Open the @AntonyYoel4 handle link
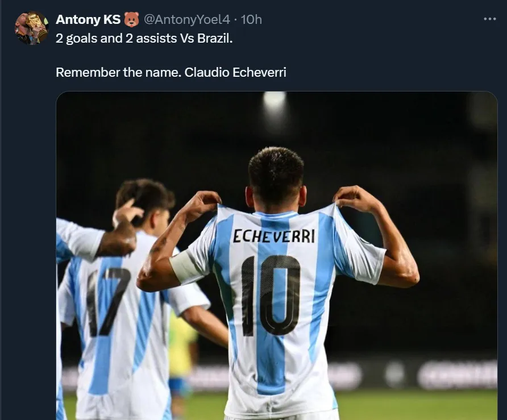Screen dimensions: 507x420 tap(186, 20)
